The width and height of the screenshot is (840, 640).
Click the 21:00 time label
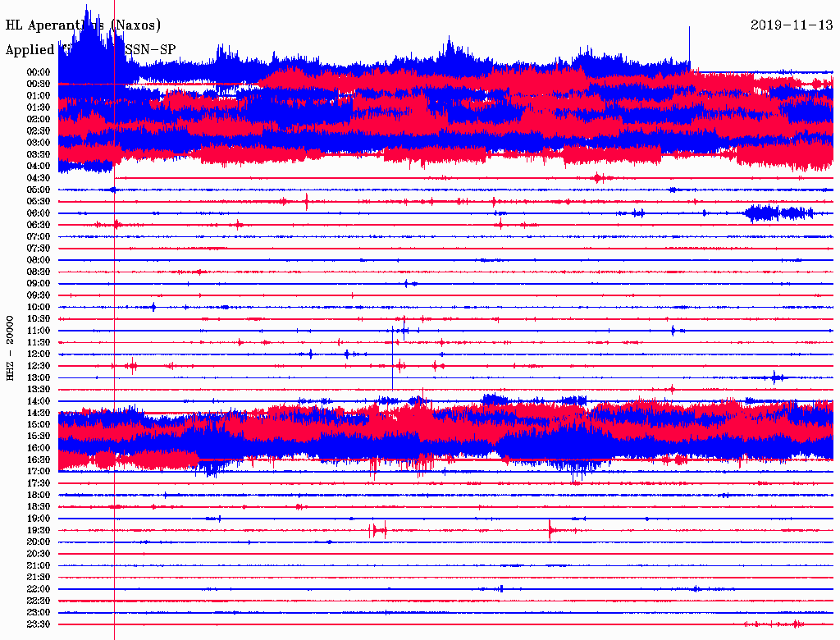pyautogui.click(x=39, y=566)
